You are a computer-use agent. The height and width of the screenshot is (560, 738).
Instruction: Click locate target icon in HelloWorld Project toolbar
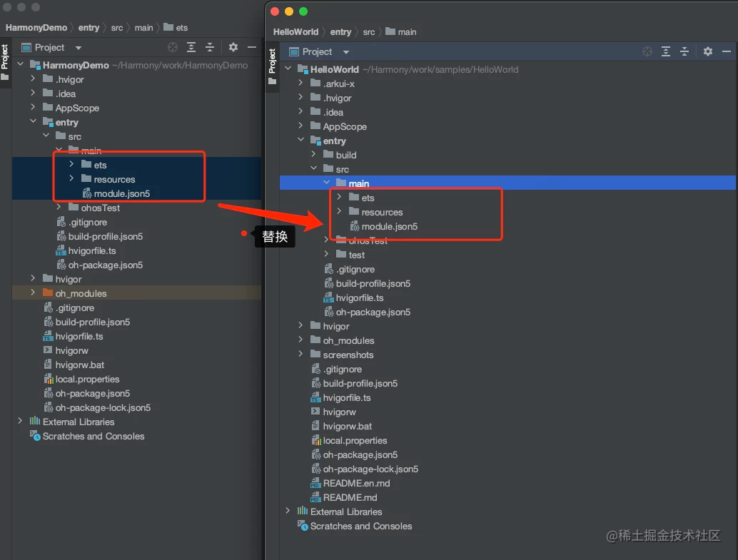tap(647, 52)
